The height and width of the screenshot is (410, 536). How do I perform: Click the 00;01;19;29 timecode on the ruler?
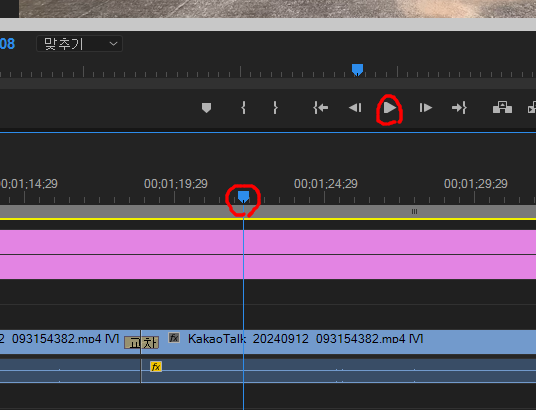[x=176, y=184]
